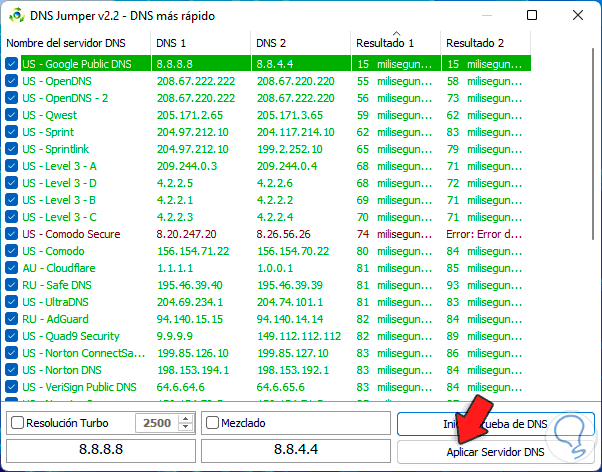Sort by Resultado 1 column header
Image resolution: width=602 pixels, height=472 pixels.
tap(396, 43)
